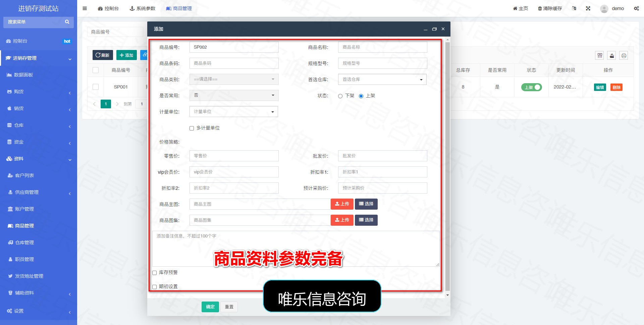Click the 商品名称 input field

pyautogui.click(x=382, y=47)
